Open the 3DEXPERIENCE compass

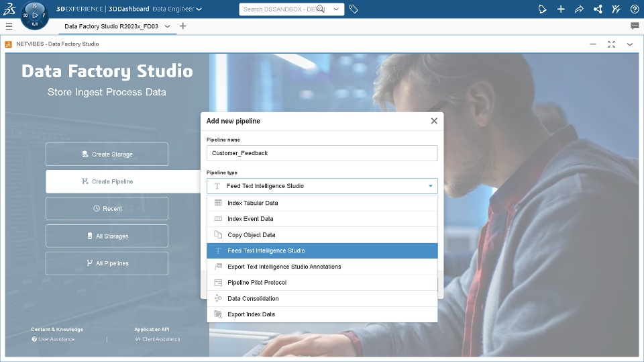(x=34, y=15)
